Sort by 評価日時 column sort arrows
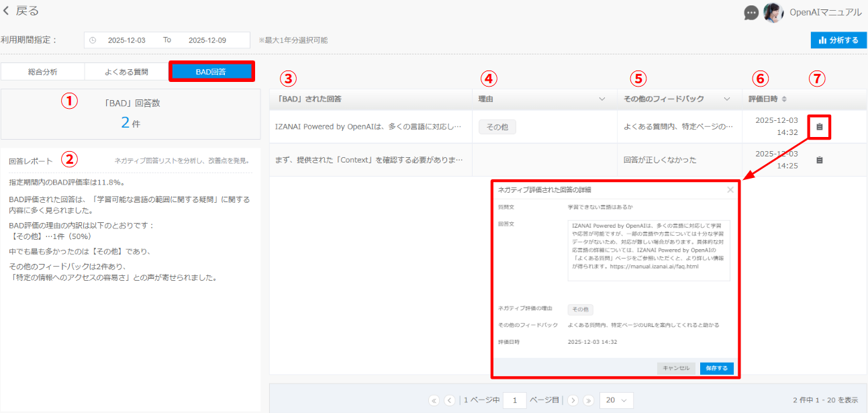868x413 pixels. point(783,99)
